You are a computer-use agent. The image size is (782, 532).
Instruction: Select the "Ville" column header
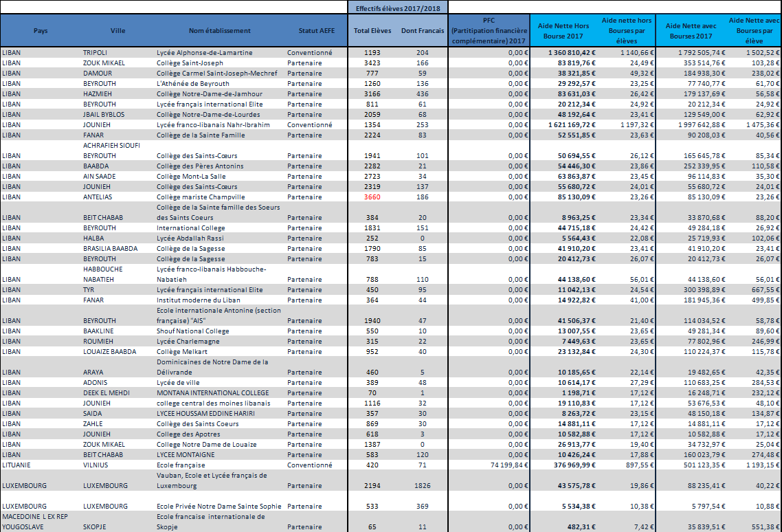click(118, 31)
